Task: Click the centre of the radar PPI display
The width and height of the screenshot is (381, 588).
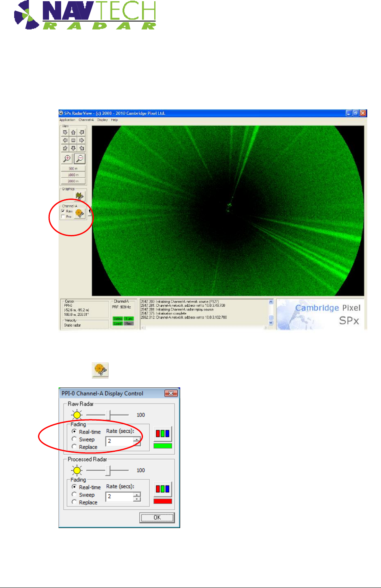Action: pos(228,210)
